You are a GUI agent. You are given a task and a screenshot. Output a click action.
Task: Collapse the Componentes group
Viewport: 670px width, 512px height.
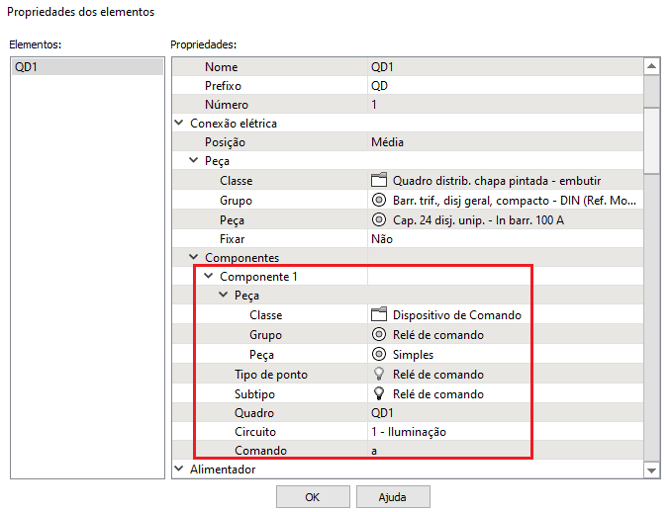point(194,258)
